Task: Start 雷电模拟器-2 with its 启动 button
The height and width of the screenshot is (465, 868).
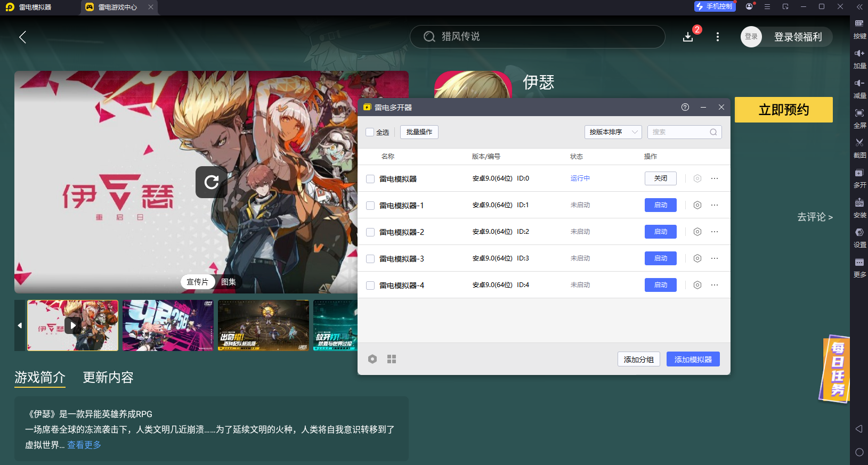Action: click(661, 232)
